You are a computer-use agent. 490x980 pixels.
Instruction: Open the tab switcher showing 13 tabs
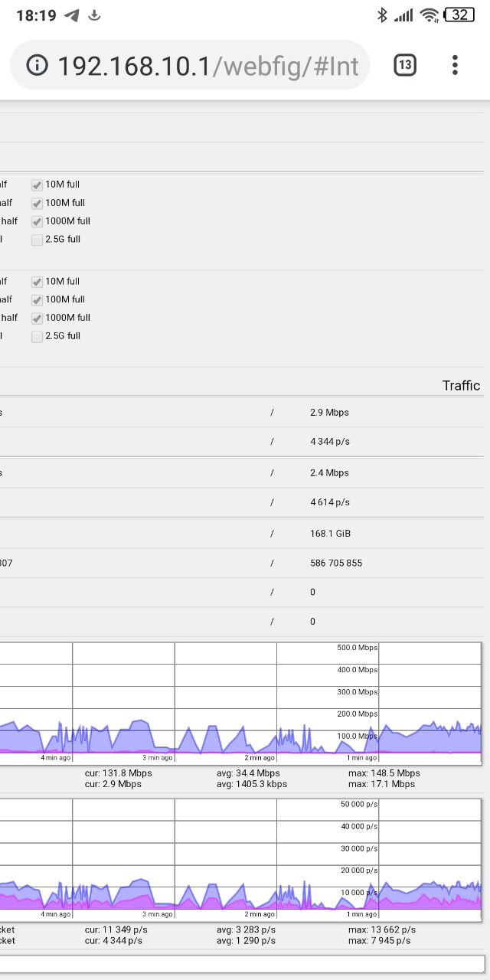(405, 66)
